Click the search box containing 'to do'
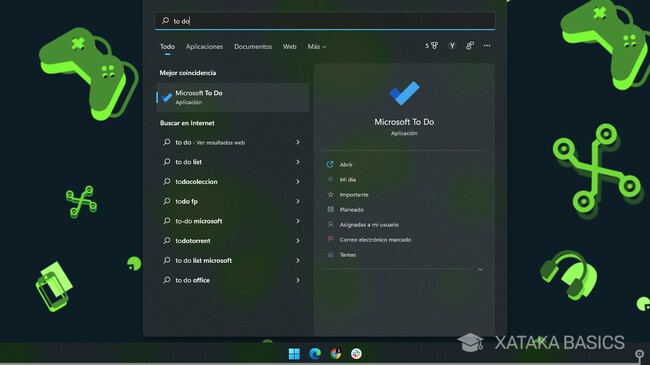 325,21
